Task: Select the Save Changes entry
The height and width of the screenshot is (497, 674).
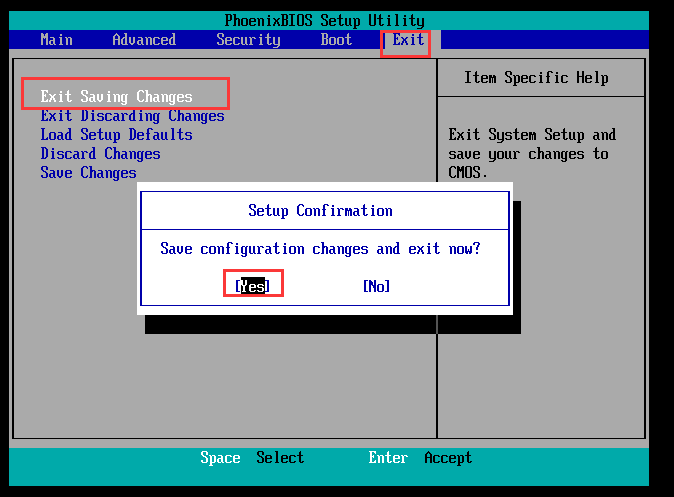Action: pyautogui.click(x=89, y=172)
